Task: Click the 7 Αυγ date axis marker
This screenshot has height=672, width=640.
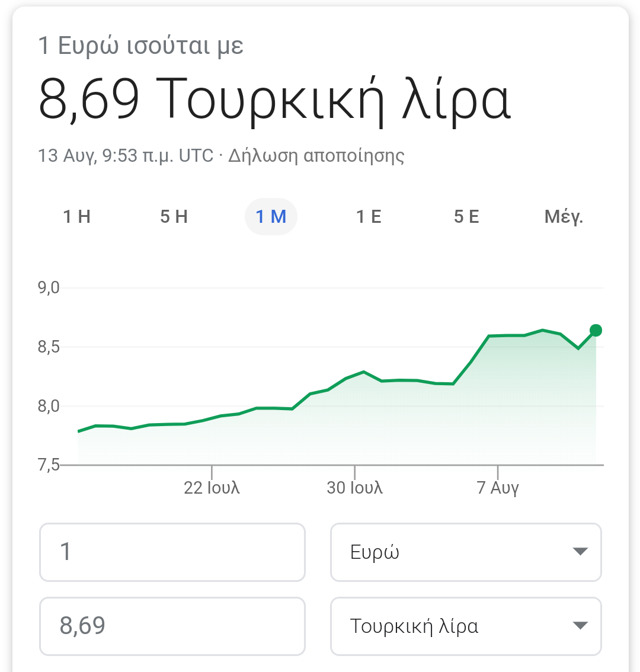Action: tap(498, 488)
